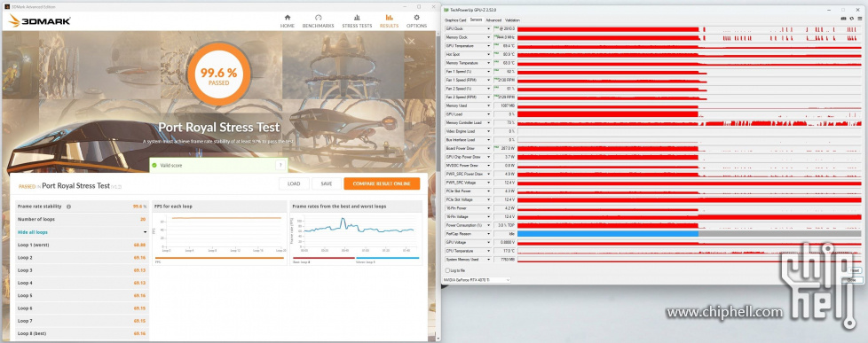This screenshot has height=343, width=868.
Task: Open Board Power Draw sensor dropdown arrow
Action: click(x=488, y=148)
